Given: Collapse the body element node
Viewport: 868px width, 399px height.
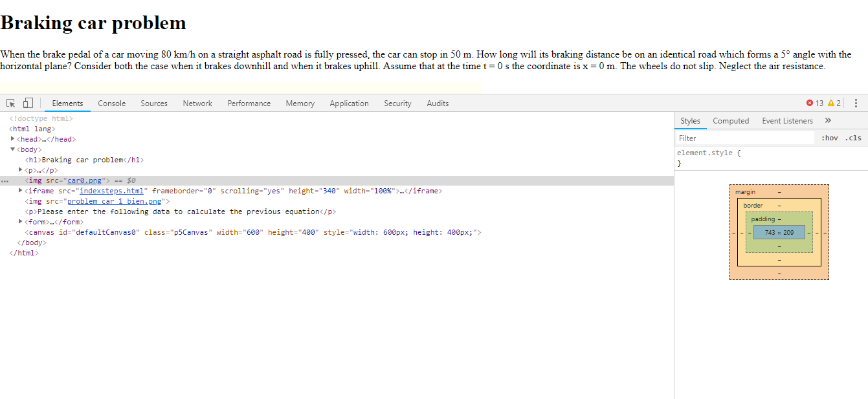Looking at the screenshot, I should (x=13, y=149).
